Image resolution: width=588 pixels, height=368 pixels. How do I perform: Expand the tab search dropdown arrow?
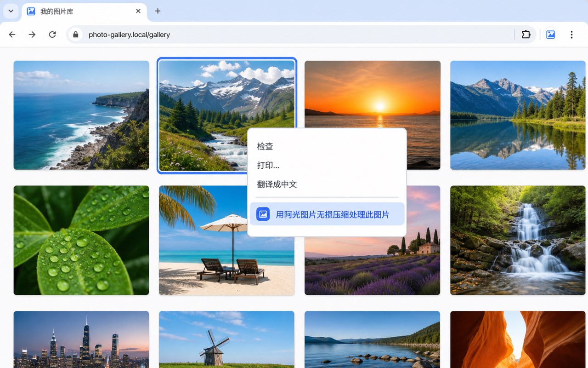pos(11,11)
